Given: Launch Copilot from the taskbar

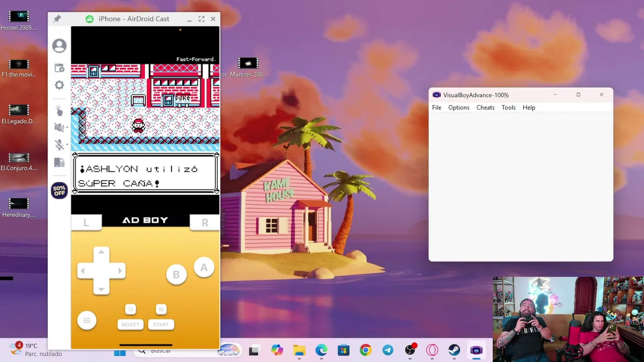Looking at the screenshot, I should click(277, 350).
